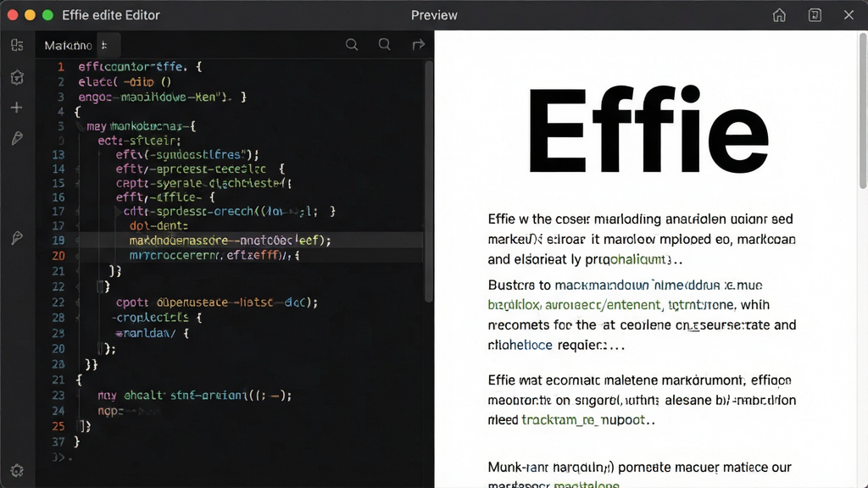Follow the begdklox link in preview
The width and height of the screenshot is (868, 488).
point(515,305)
